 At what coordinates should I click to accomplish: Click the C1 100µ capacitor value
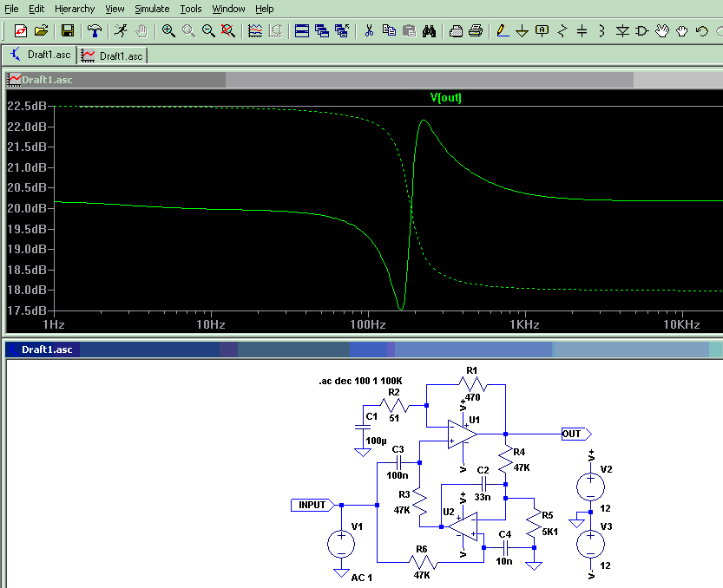pyautogui.click(x=377, y=441)
